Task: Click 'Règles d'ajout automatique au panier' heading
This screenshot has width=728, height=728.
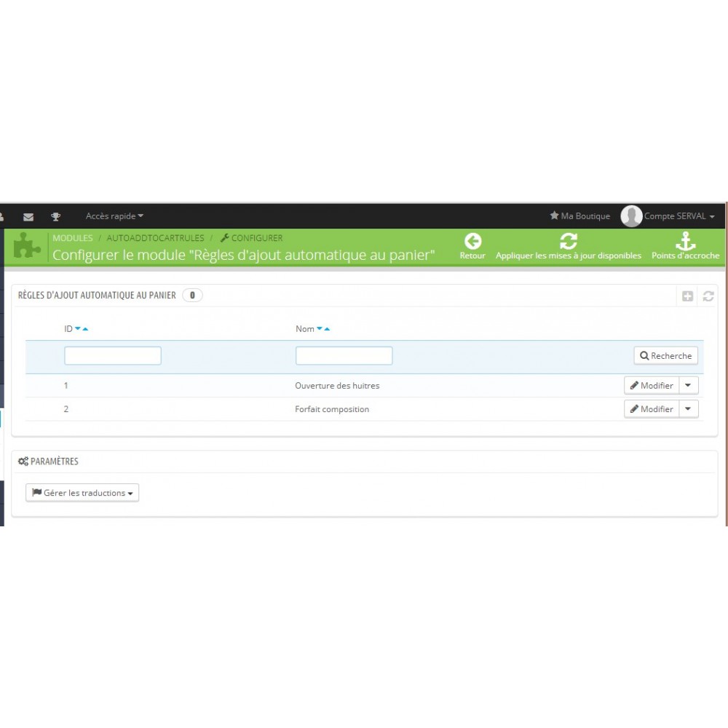Action: point(97,296)
